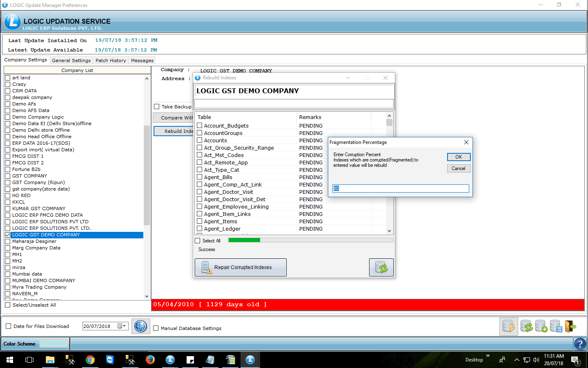The image size is (588, 368).
Task: Click the green rebuild progress bar
Action: [244, 240]
